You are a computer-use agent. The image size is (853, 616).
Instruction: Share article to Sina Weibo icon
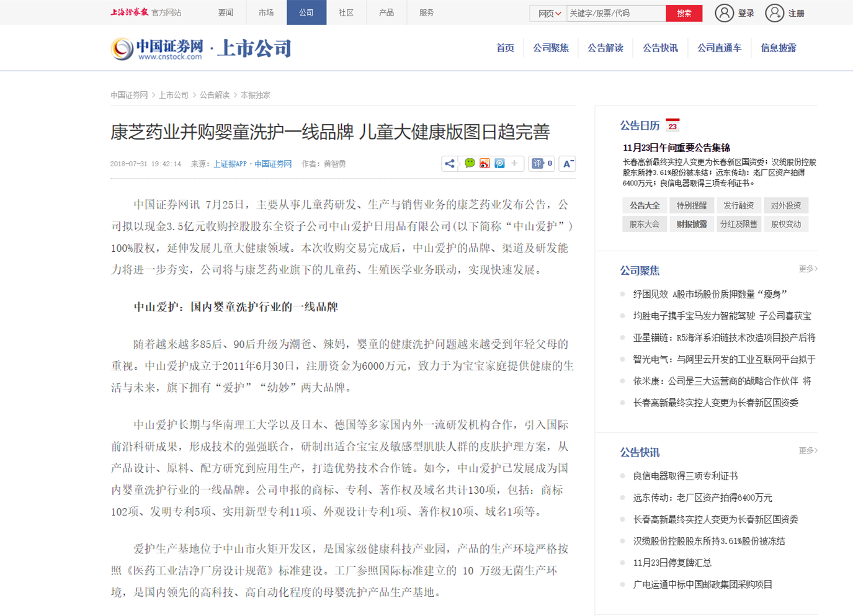pyautogui.click(x=485, y=163)
